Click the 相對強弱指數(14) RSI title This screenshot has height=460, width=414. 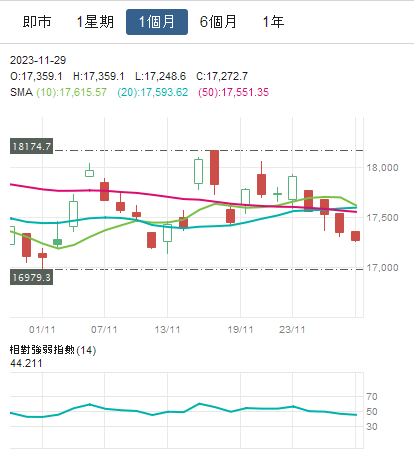(x=53, y=350)
